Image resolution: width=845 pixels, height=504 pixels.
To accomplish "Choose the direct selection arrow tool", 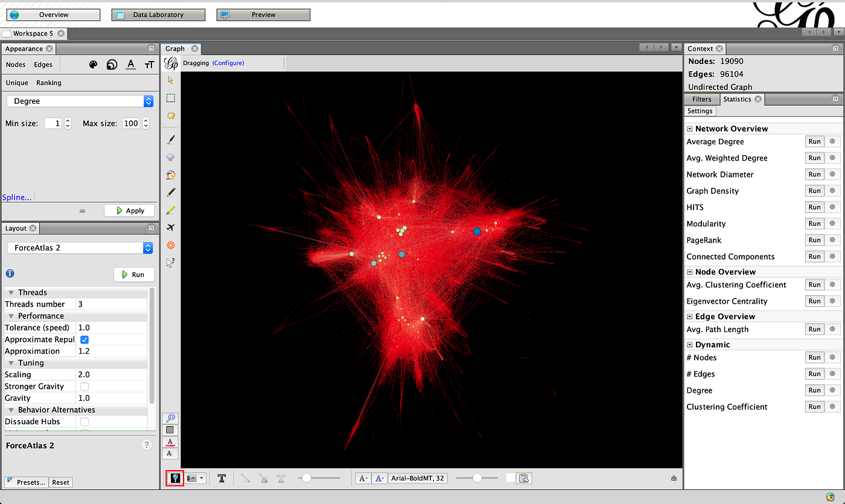I will click(171, 80).
